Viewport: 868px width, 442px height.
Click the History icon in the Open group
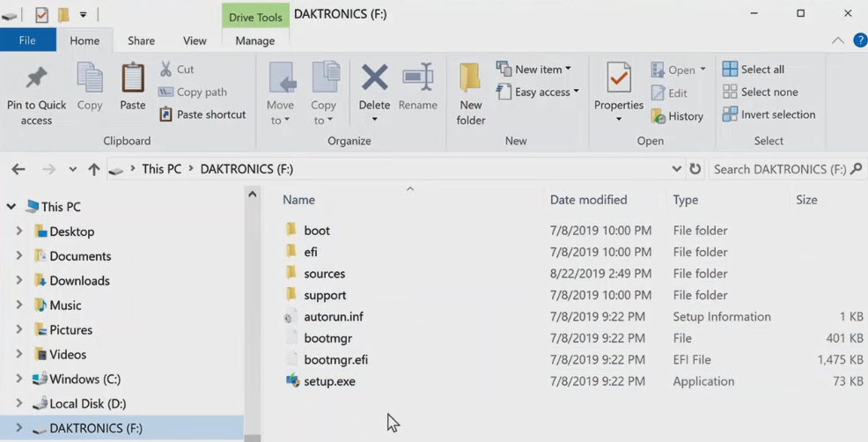[x=658, y=116]
